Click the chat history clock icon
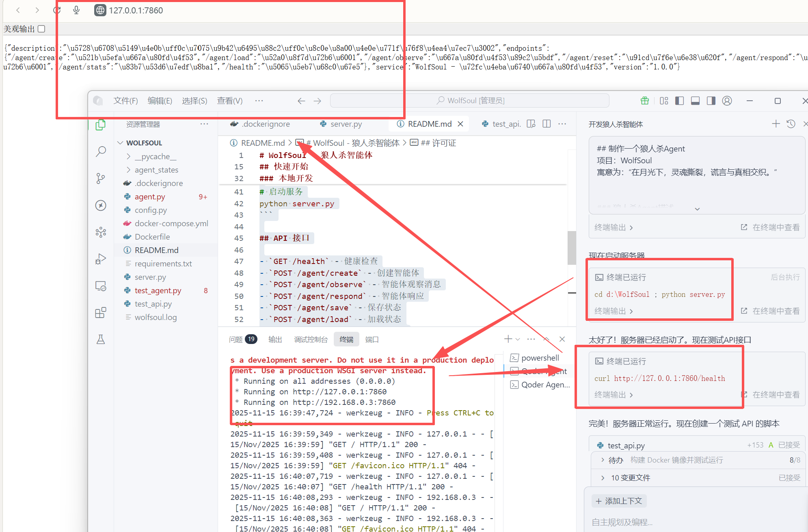Screen dimensions: 808x532 [x=791, y=124]
